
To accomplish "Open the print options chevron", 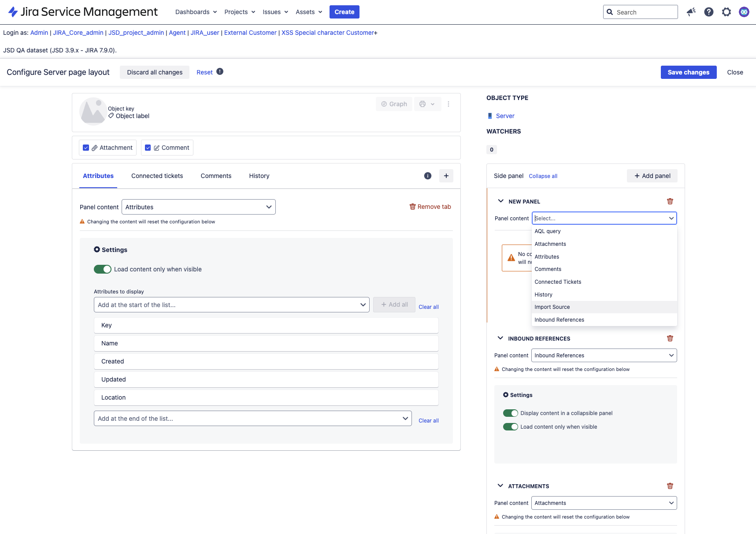I will coord(433,104).
